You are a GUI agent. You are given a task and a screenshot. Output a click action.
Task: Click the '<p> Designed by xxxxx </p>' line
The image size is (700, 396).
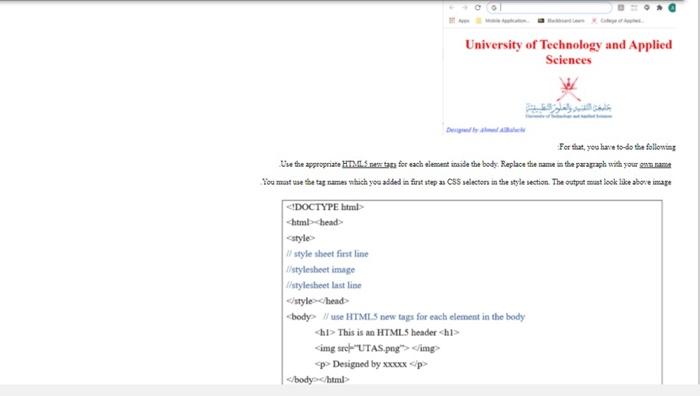point(371,364)
